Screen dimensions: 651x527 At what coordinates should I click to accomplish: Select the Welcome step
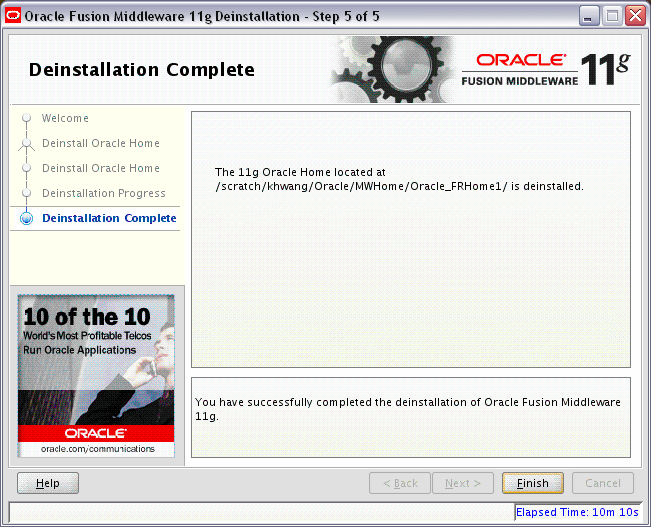click(x=65, y=118)
